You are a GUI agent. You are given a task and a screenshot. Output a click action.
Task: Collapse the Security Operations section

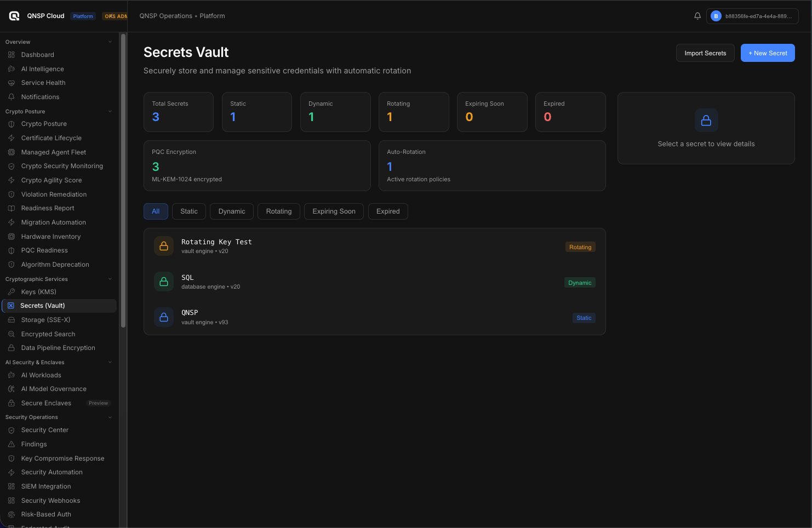(x=110, y=417)
